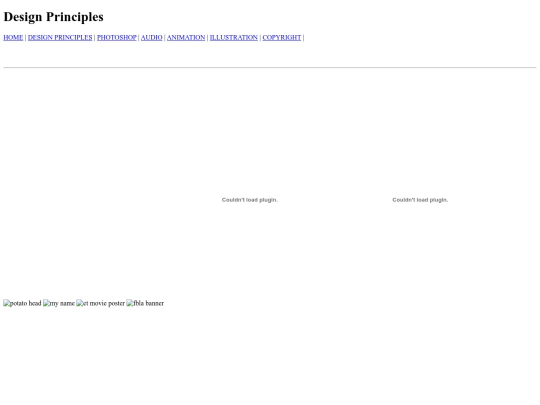
Task: Open the ANIMATION link
Action: pos(186,38)
